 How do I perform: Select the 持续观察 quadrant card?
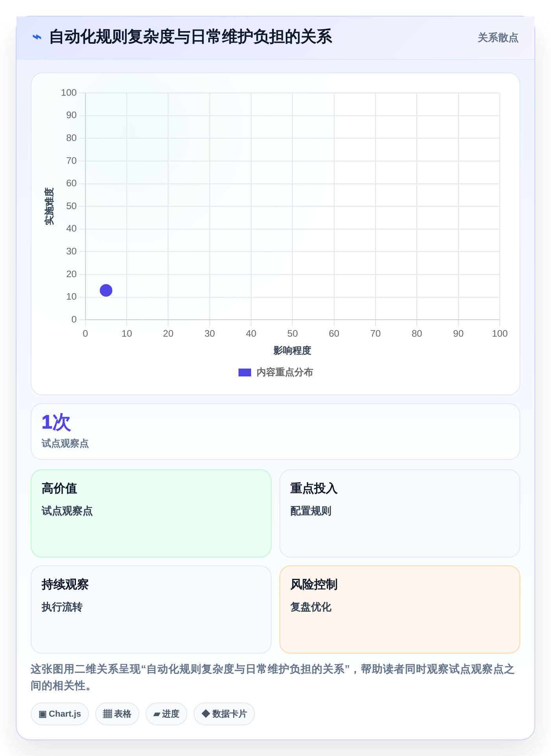pos(151,610)
